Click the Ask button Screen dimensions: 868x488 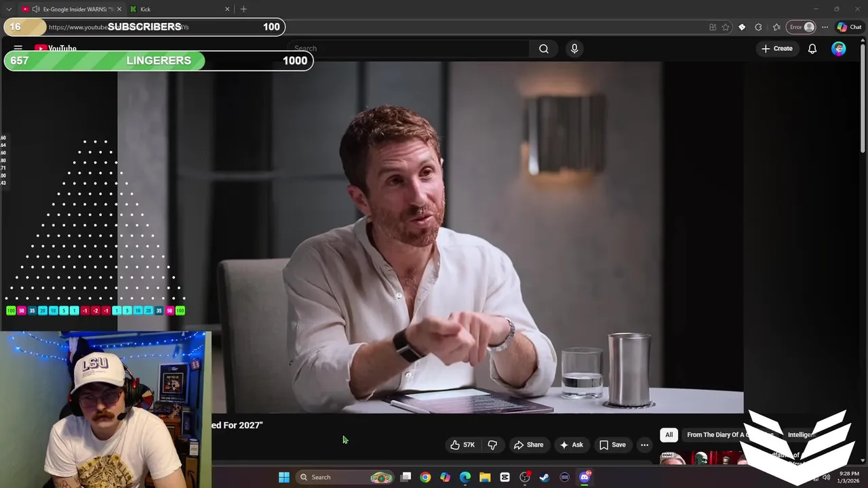571,445
